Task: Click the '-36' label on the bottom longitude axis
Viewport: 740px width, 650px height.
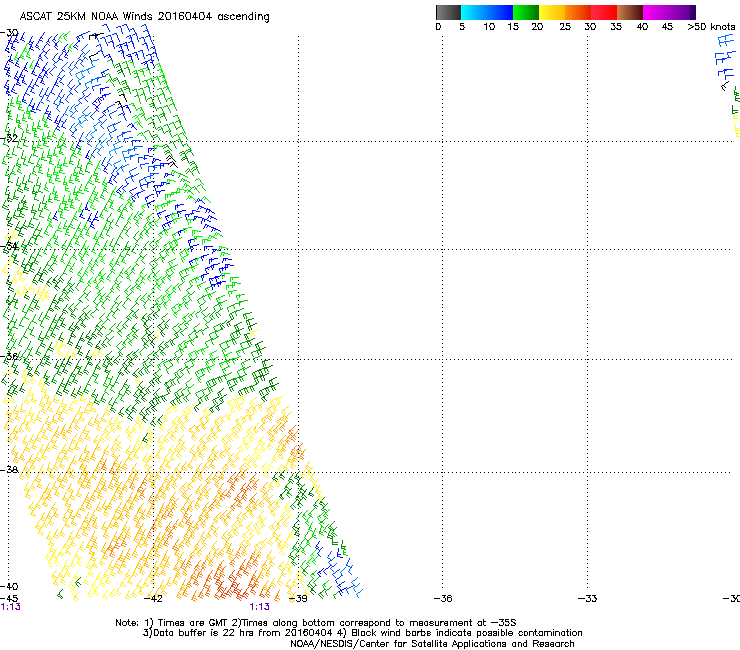Action: (x=443, y=599)
